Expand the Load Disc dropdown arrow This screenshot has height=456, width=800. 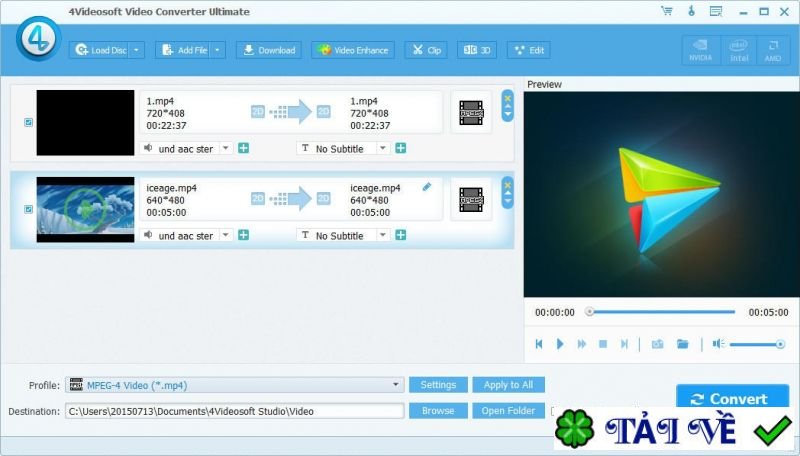click(137, 50)
